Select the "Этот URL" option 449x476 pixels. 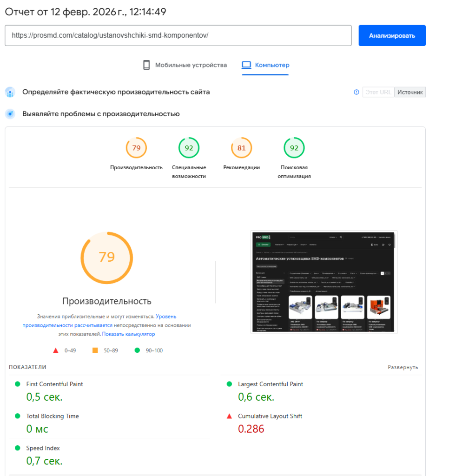(378, 92)
